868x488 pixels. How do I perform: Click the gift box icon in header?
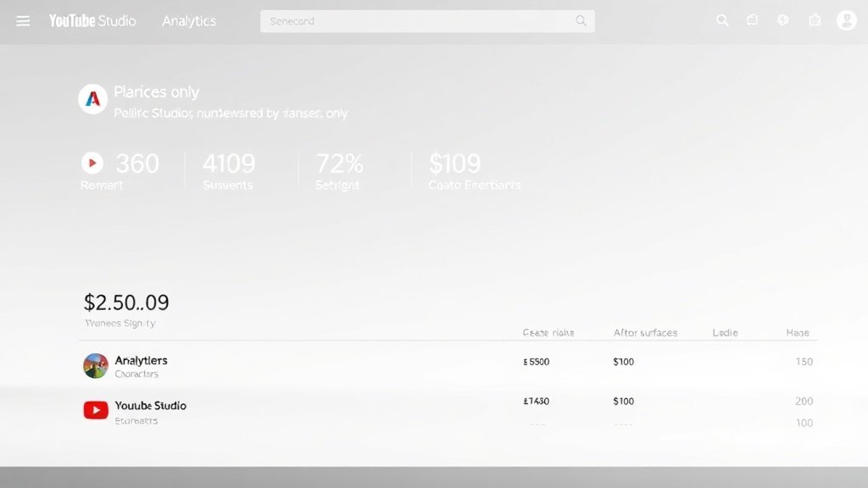click(815, 20)
